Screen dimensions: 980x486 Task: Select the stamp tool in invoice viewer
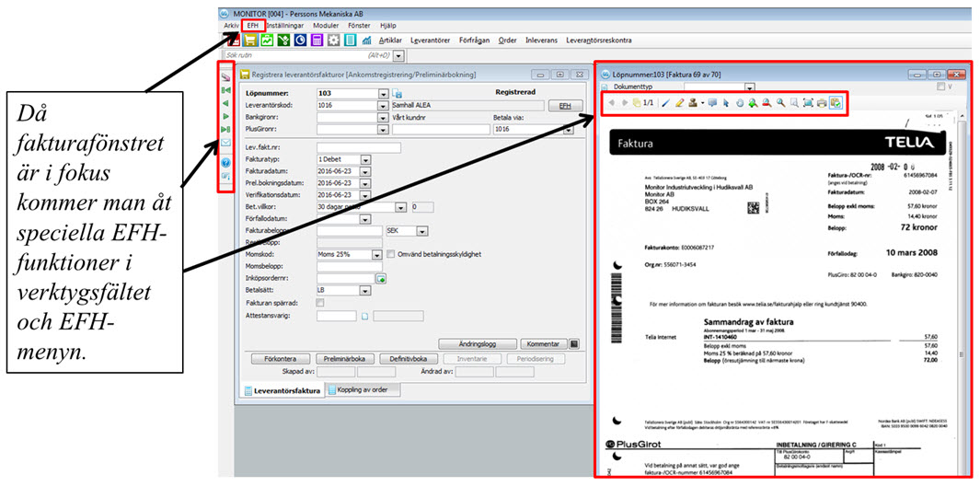(694, 103)
